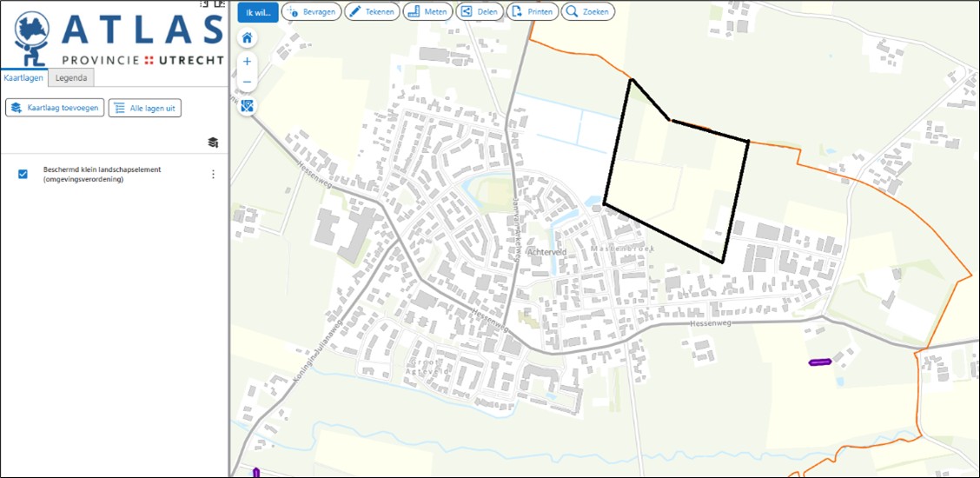Open the 'Ik wil...' menu
This screenshot has height=478, width=980.
click(x=258, y=12)
